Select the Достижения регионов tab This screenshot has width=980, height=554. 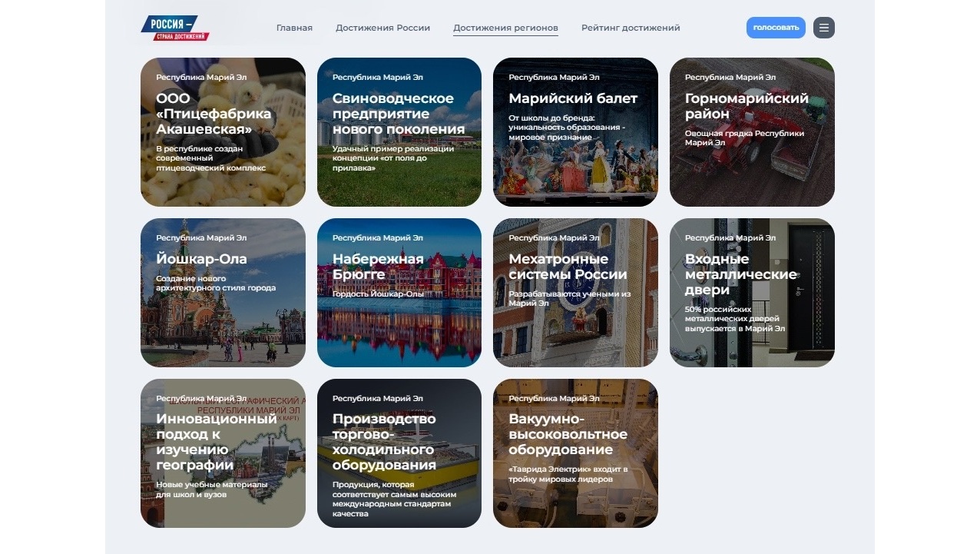[505, 28]
